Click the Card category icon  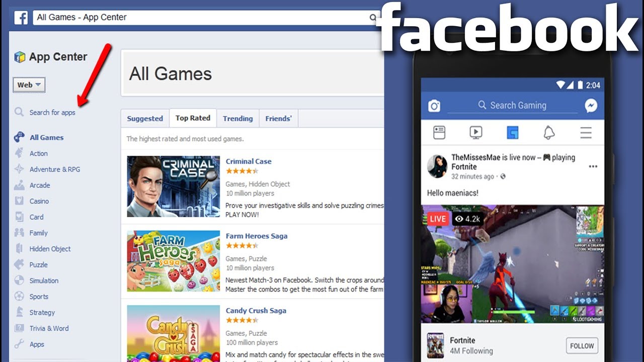pyautogui.click(x=19, y=217)
